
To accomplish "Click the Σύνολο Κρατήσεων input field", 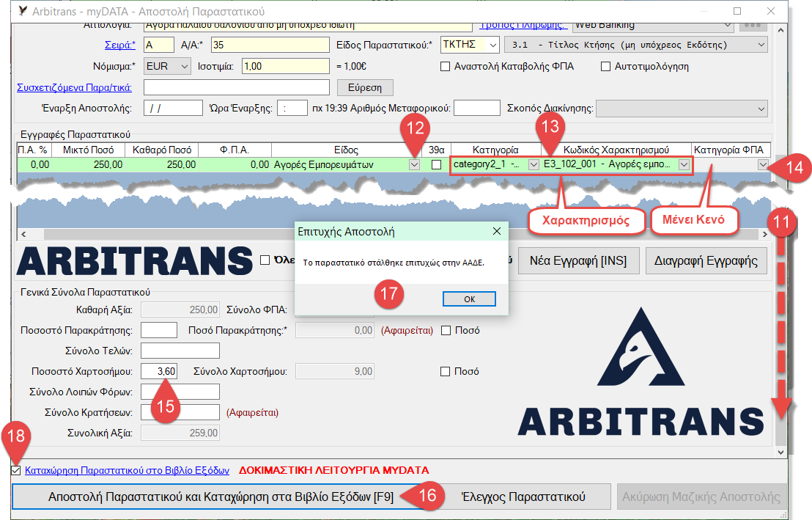I will tap(180, 412).
